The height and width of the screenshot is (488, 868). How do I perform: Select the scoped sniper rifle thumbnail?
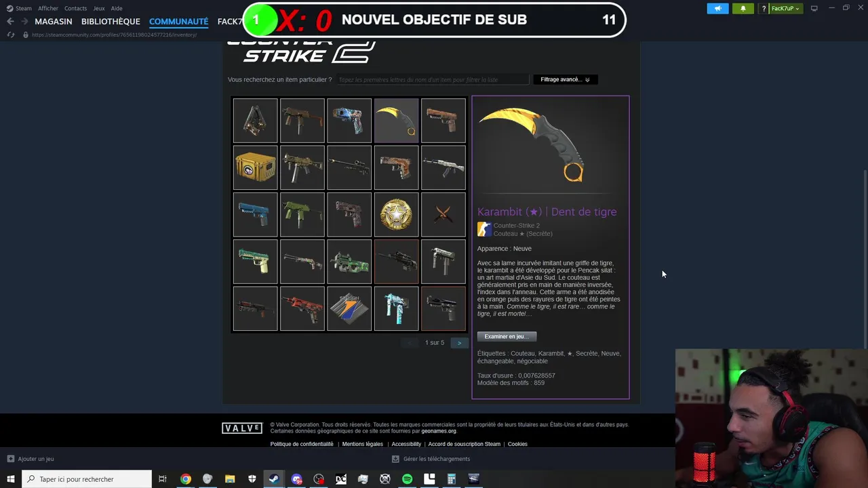(x=349, y=167)
